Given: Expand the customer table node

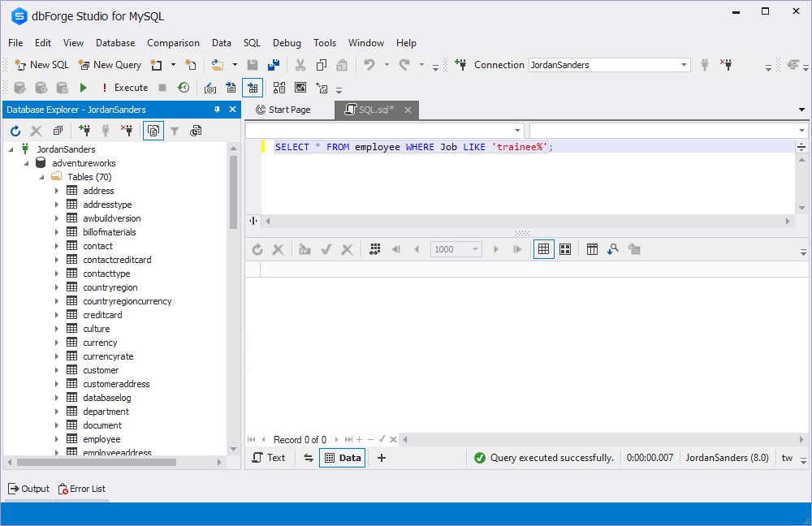Looking at the screenshot, I should coord(57,370).
